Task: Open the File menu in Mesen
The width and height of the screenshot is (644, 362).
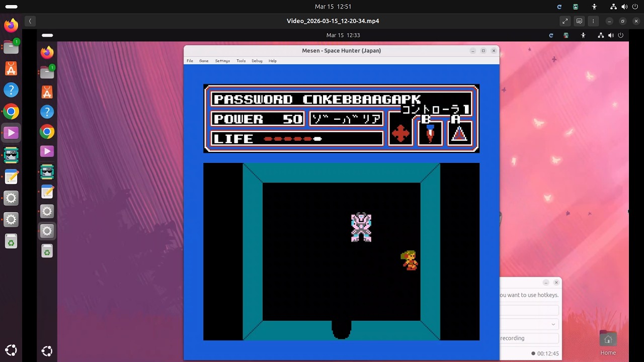Action: tap(190, 61)
